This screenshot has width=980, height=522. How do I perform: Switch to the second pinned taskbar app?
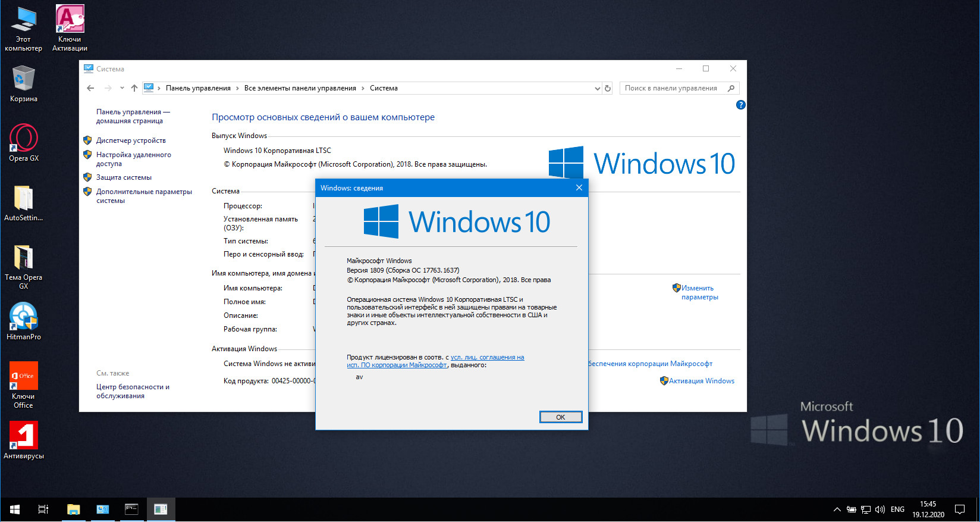(102, 510)
